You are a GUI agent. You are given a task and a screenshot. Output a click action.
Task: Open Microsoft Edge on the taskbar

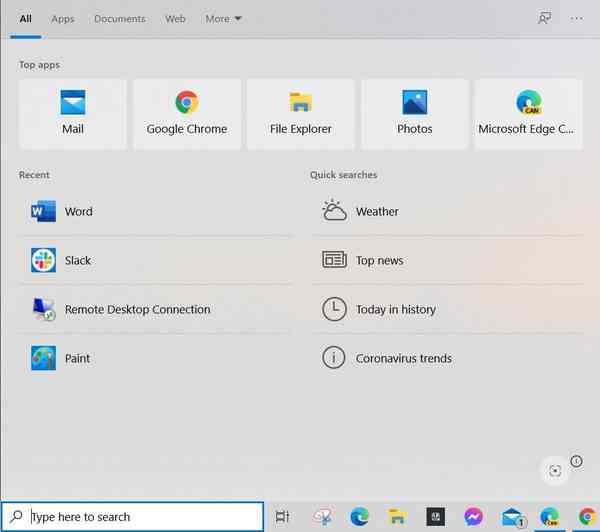click(x=359, y=517)
